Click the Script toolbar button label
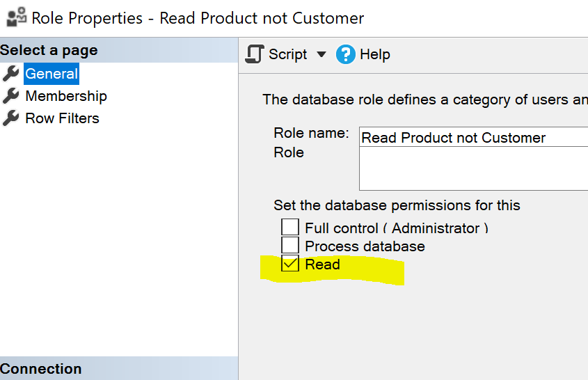The image size is (588, 380). pyautogui.click(x=287, y=54)
